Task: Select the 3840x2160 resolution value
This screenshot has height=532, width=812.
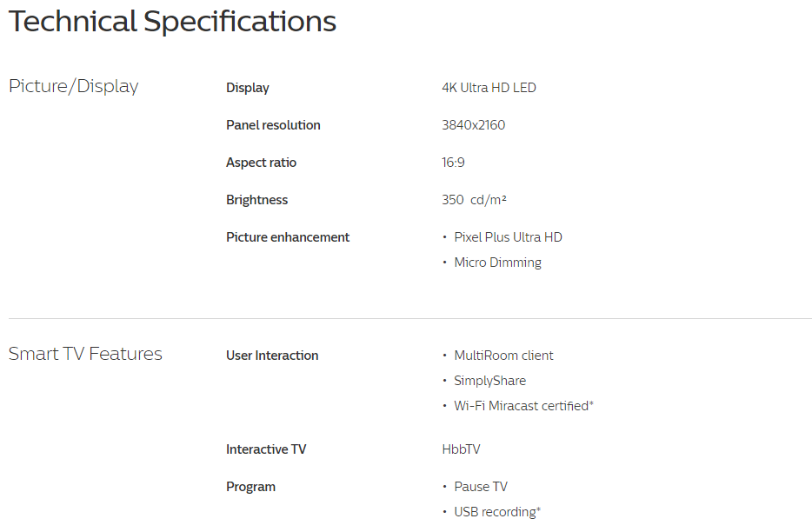Action: point(473,125)
